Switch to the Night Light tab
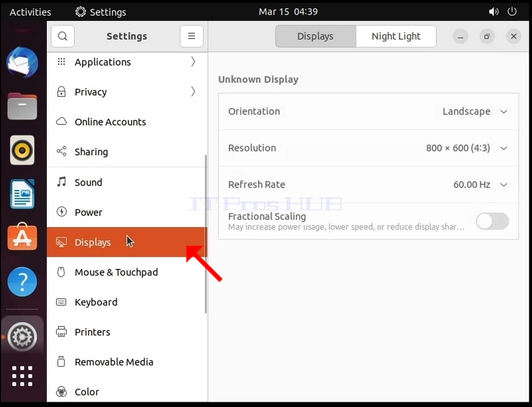 [396, 36]
